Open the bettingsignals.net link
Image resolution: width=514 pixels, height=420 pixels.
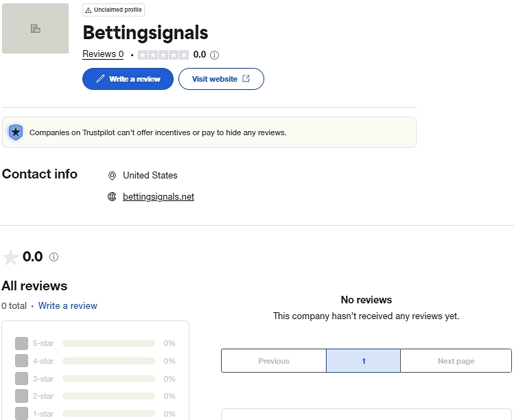(159, 197)
